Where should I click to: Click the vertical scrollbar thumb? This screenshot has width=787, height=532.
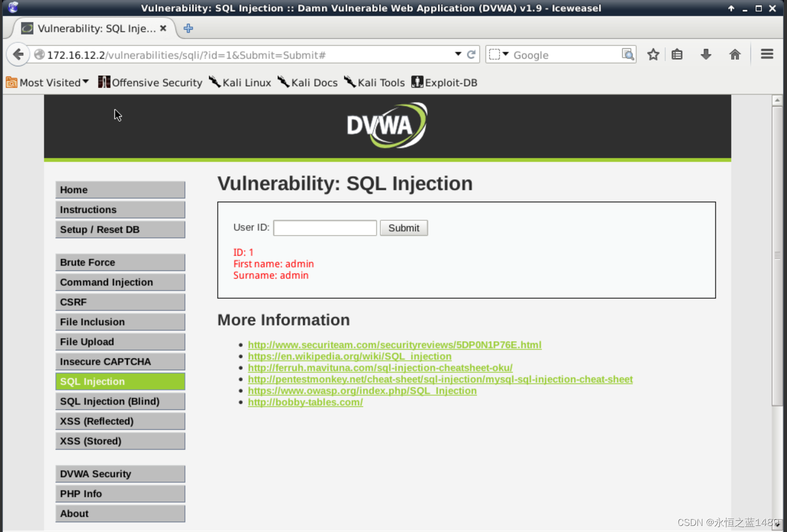(777, 256)
